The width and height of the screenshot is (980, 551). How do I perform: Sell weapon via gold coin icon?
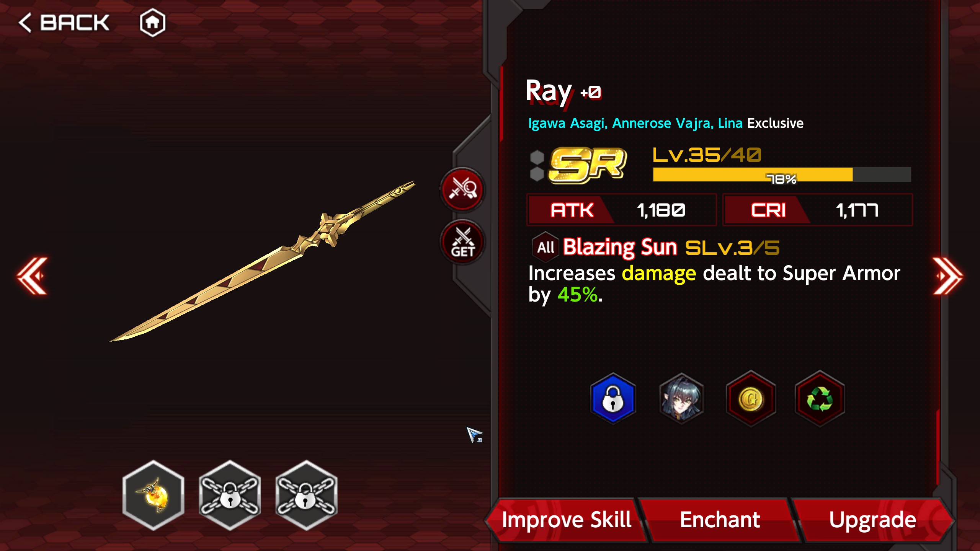tap(751, 399)
